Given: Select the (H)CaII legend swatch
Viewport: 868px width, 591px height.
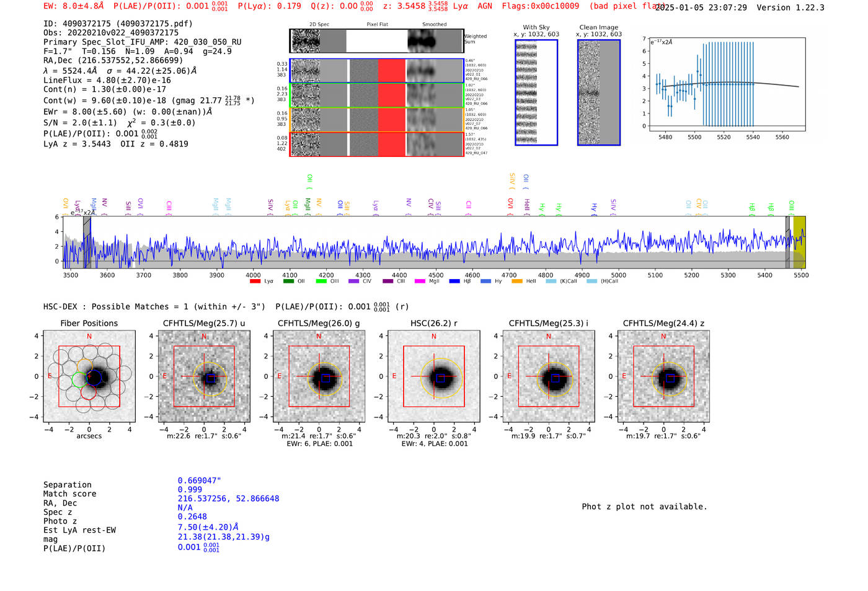Looking at the screenshot, I should tap(591, 282).
